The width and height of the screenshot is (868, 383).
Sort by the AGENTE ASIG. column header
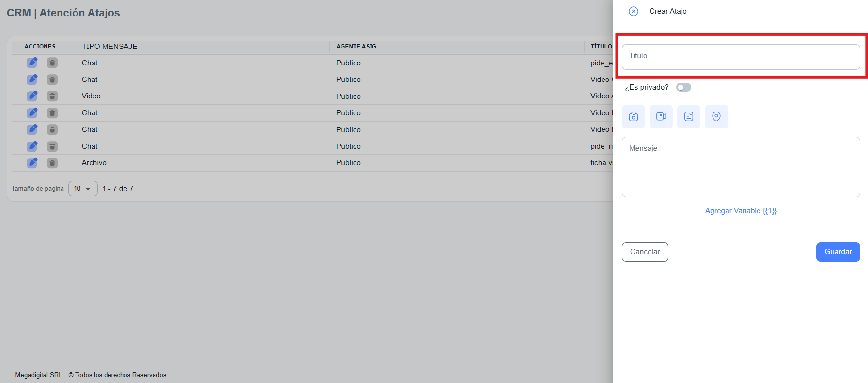coord(357,47)
